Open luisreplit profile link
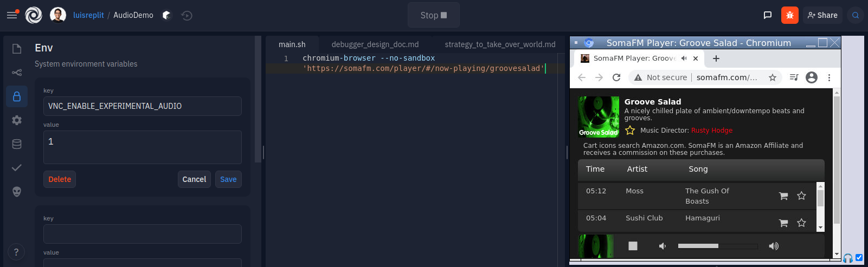The width and height of the screenshot is (868, 267). coord(88,15)
